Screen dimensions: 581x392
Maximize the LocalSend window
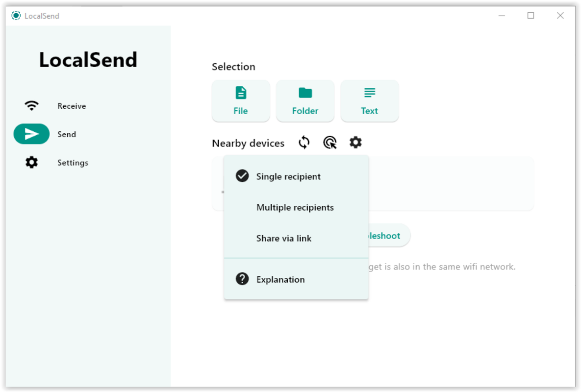(530, 16)
